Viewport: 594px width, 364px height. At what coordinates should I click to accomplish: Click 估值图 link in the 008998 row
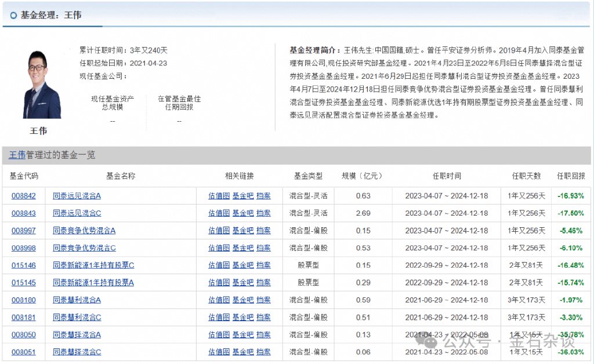[x=219, y=248]
